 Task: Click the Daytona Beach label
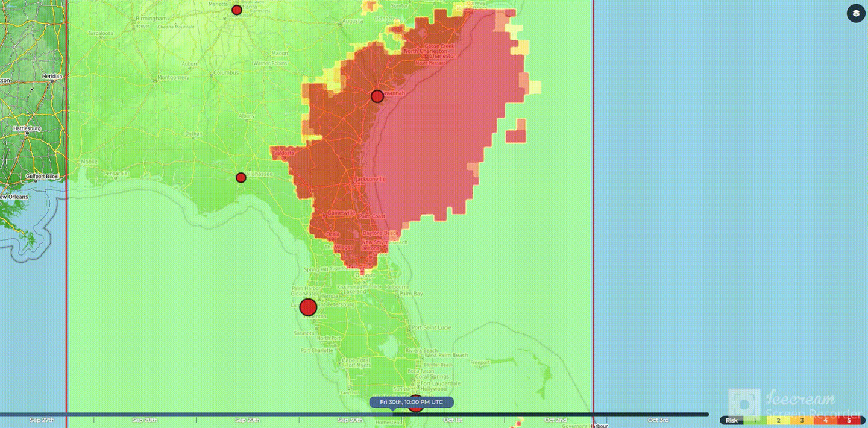[380, 233]
